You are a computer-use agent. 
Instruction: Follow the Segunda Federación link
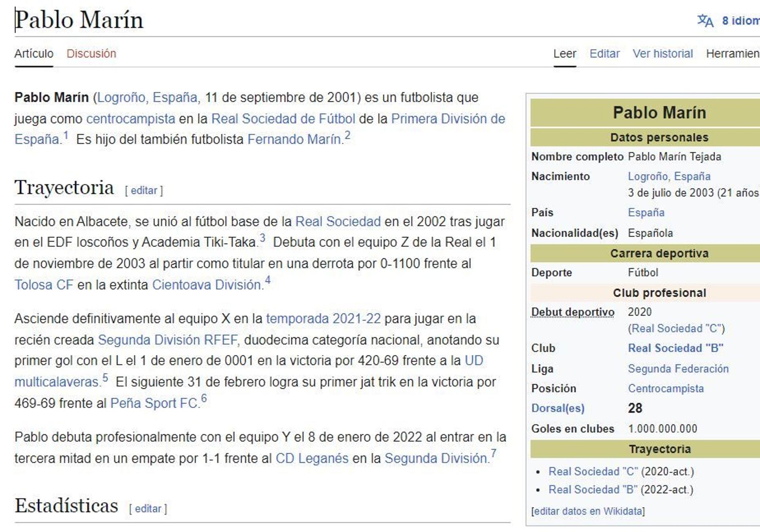678,369
